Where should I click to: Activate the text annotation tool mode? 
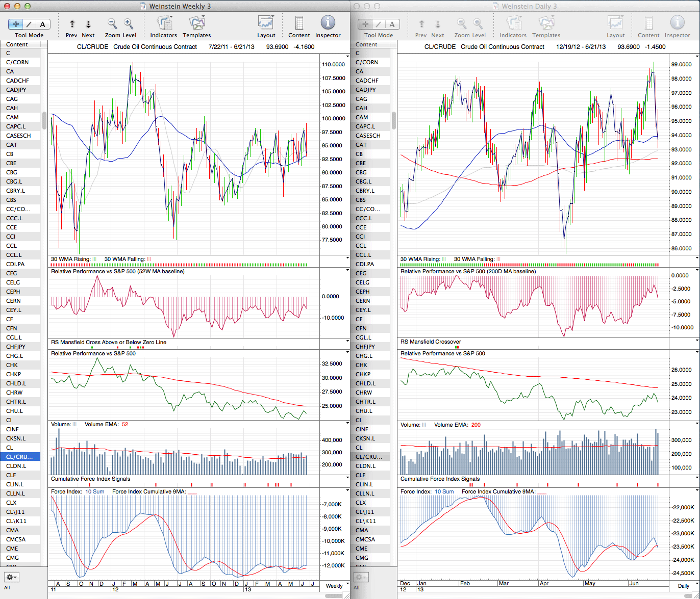43,24
